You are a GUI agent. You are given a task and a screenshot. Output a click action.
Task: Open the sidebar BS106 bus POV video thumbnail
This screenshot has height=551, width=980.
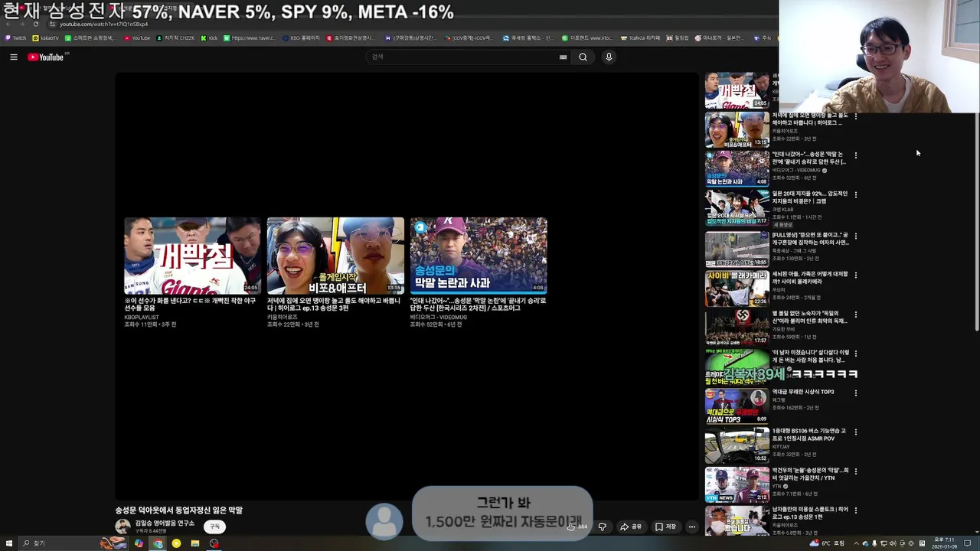click(737, 446)
